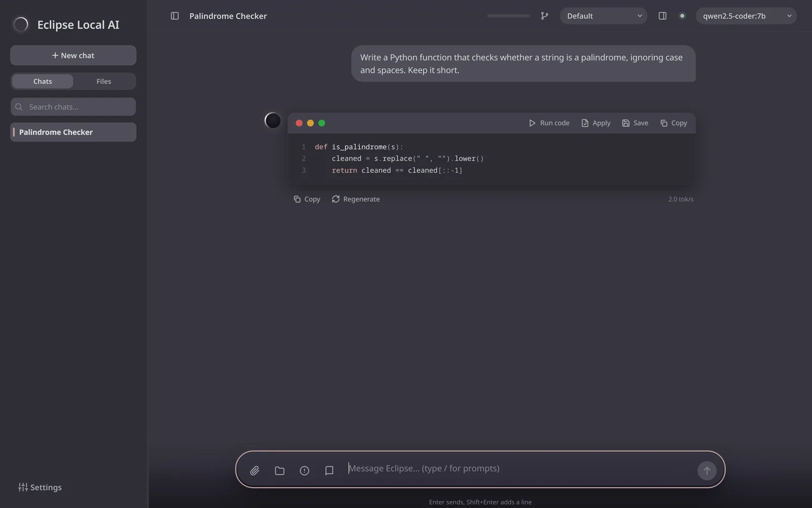Image resolution: width=812 pixels, height=508 pixels.
Task: Click the Message Eclipse input field
Action: pyautogui.click(x=519, y=468)
